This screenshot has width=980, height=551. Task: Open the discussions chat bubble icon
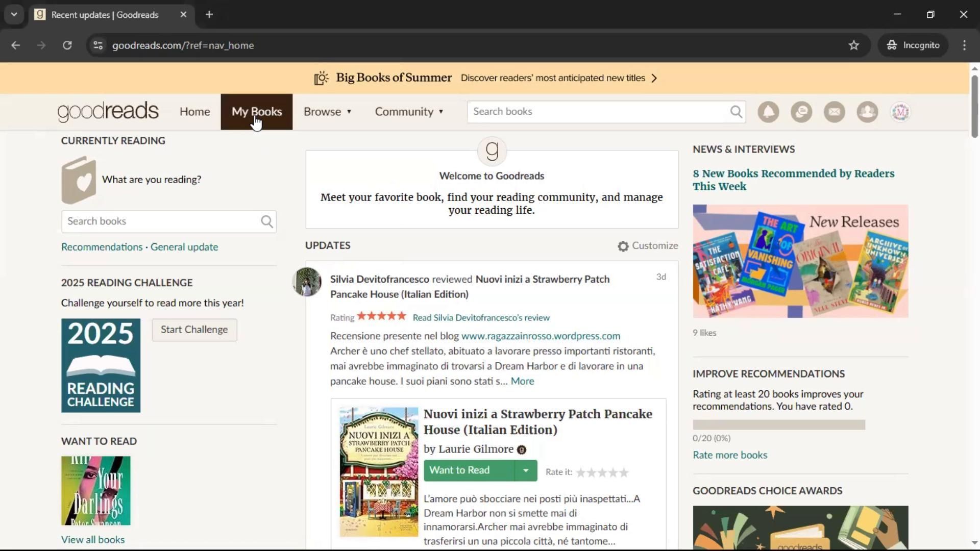click(801, 112)
